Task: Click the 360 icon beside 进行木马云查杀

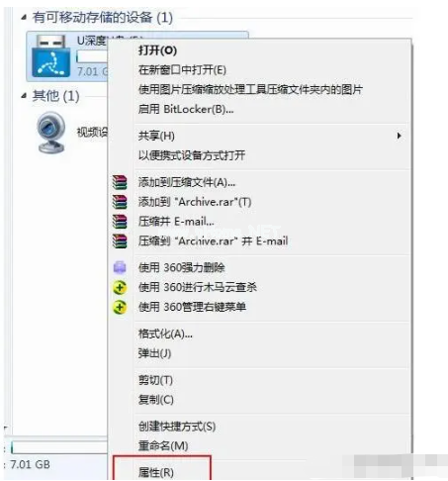Action: click(120, 287)
